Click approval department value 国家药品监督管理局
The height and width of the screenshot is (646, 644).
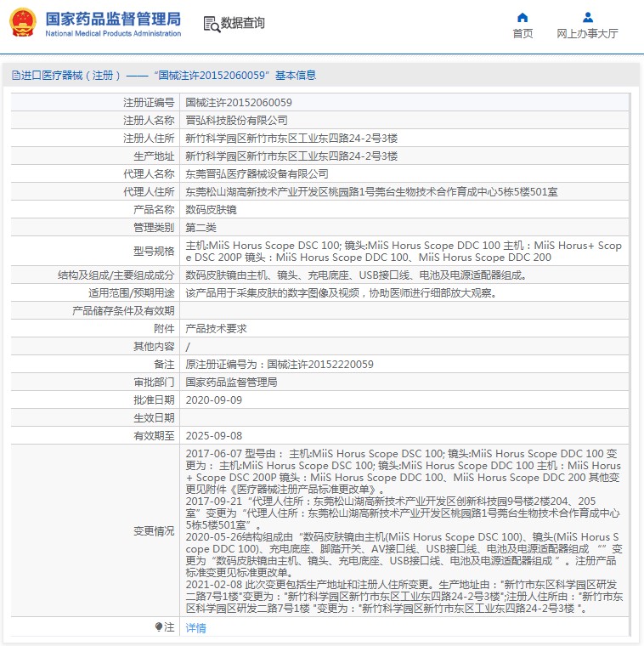tap(231, 382)
